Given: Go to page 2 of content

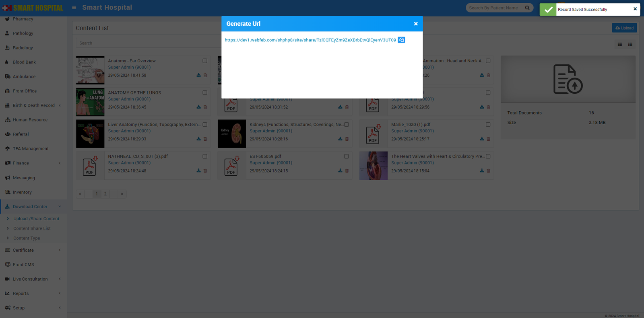Looking at the screenshot, I should pyautogui.click(x=105, y=194).
